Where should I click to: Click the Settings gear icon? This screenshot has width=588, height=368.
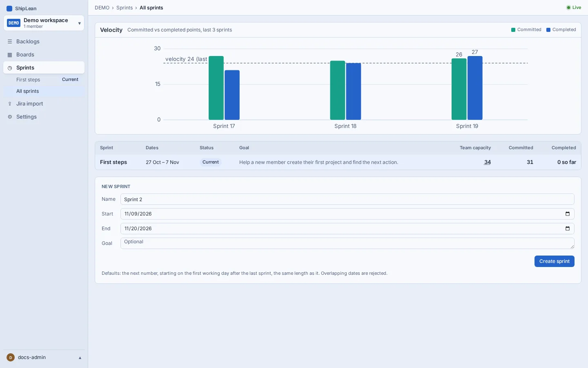click(x=10, y=117)
